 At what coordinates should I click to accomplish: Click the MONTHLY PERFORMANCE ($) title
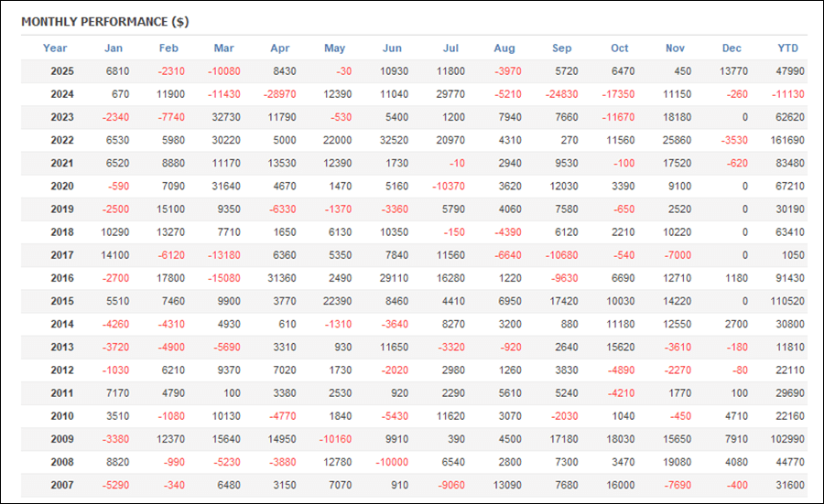pyautogui.click(x=104, y=21)
